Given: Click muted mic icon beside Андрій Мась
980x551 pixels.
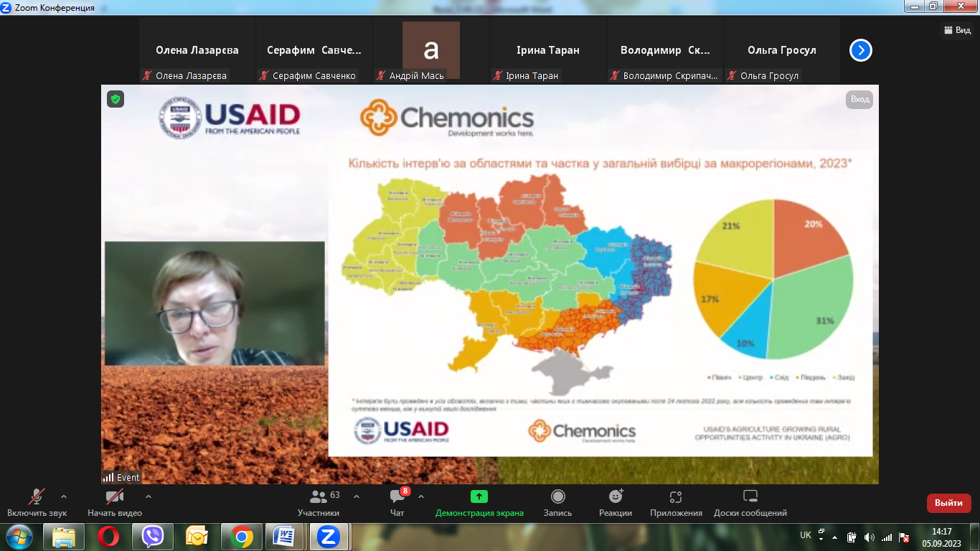Looking at the screenshot, I should pos(381,75).
